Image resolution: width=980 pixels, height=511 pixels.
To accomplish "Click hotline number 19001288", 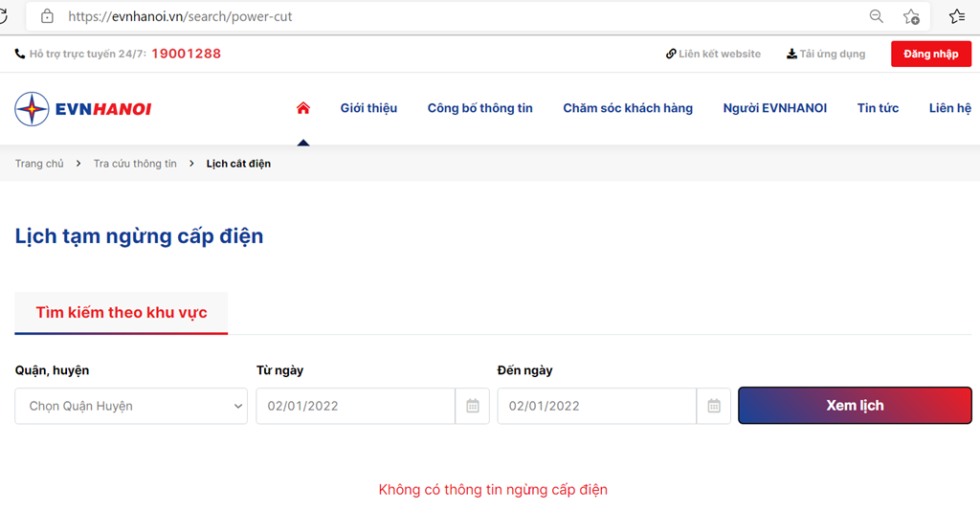I will (187, 54).
